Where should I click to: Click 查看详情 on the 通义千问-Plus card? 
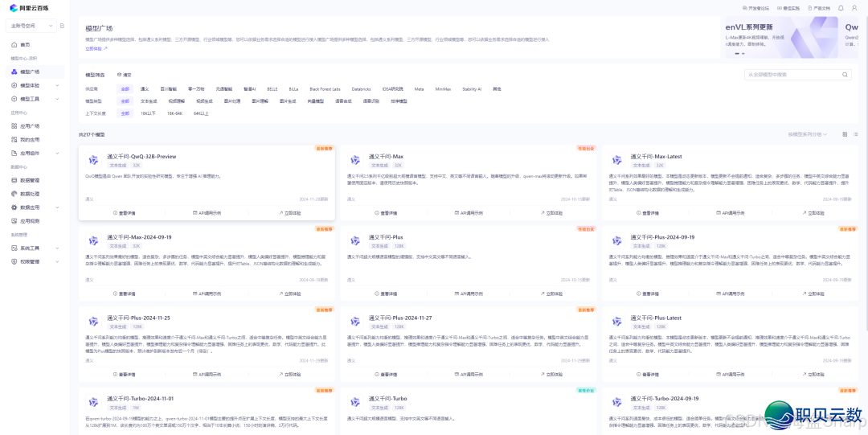coord(386,293)
